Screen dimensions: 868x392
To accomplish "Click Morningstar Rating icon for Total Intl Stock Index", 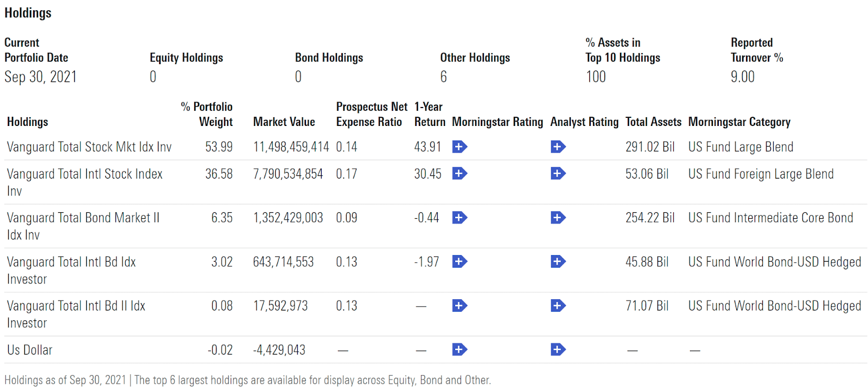I will (x=459, y=173).
